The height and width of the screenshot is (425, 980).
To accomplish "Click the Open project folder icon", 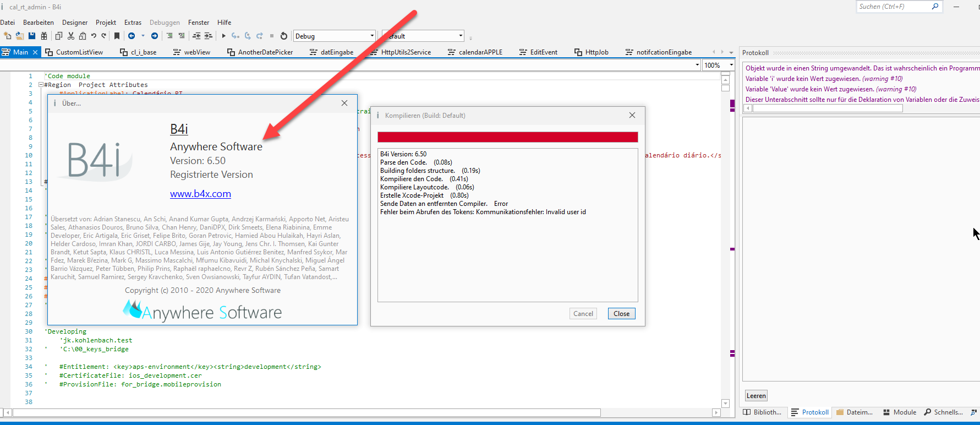I will pos(20,36).
